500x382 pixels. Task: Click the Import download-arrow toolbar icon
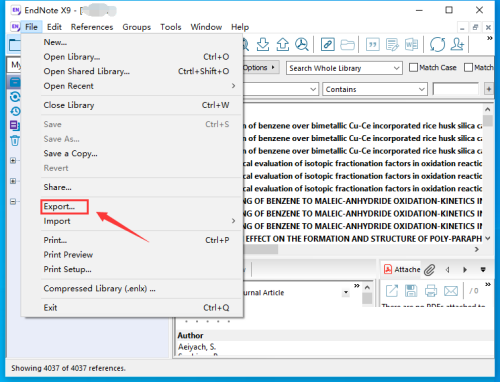tap(263, 44)
